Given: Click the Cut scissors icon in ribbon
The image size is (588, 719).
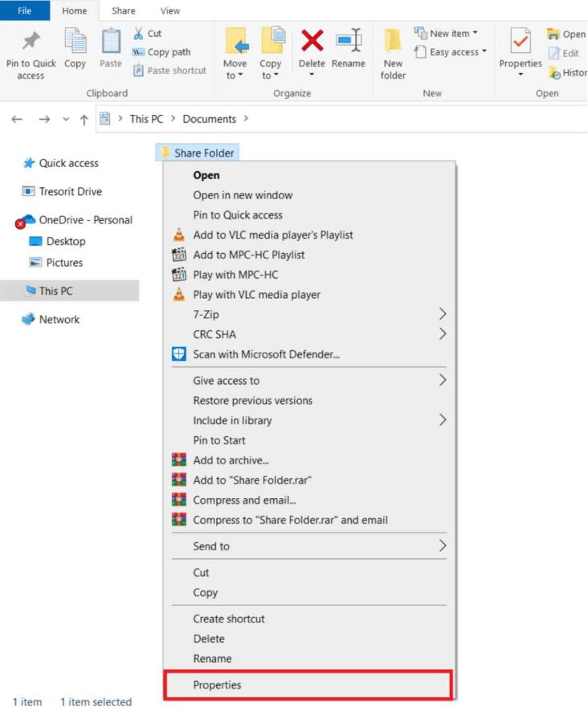Looking at the screenshot, I should 139,34.
